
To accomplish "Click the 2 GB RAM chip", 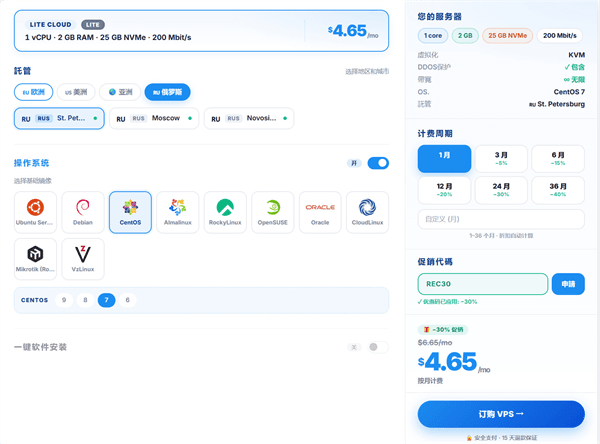I will (x=465, y=36).
